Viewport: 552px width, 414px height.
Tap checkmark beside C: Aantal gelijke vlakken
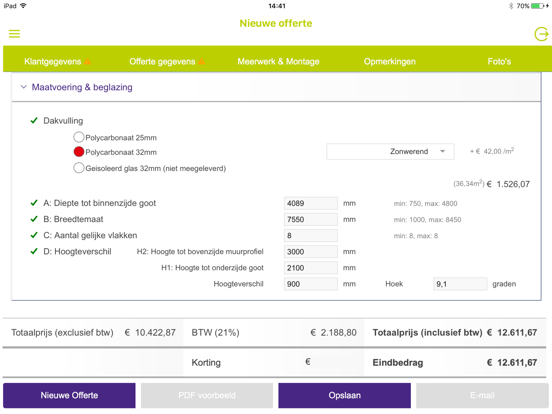(x=34, y=235)
